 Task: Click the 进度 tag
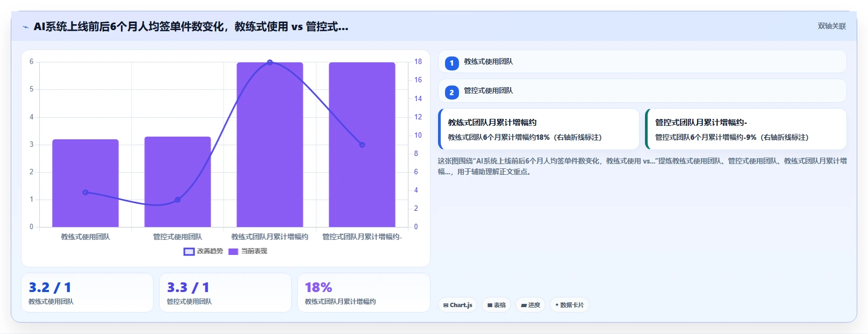click(x=530, y=305)
